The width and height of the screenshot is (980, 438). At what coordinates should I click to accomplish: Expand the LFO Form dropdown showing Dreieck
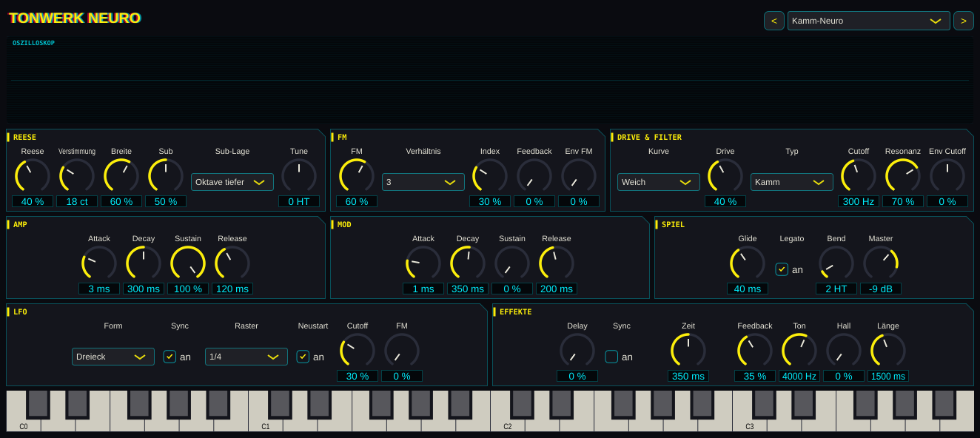[x=113, y=357]
